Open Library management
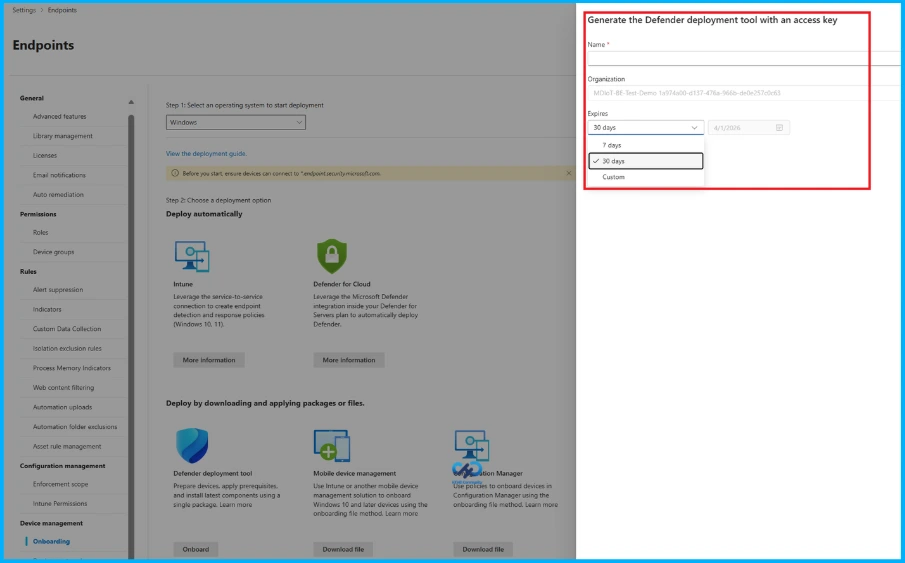Image resolution: width=905 pixels, height=563 pixels. [x=62, y=136]
